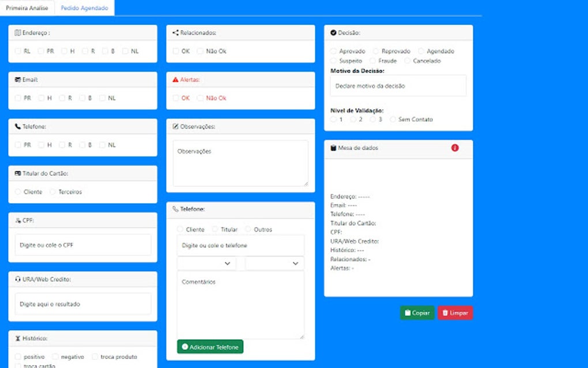Select Não Ok under Relacionados

pyautogui.click(x=200, y=51)
